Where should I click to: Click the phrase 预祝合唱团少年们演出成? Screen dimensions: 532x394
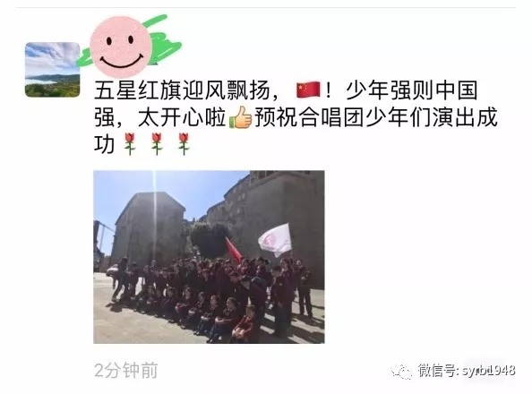(376, 117)
